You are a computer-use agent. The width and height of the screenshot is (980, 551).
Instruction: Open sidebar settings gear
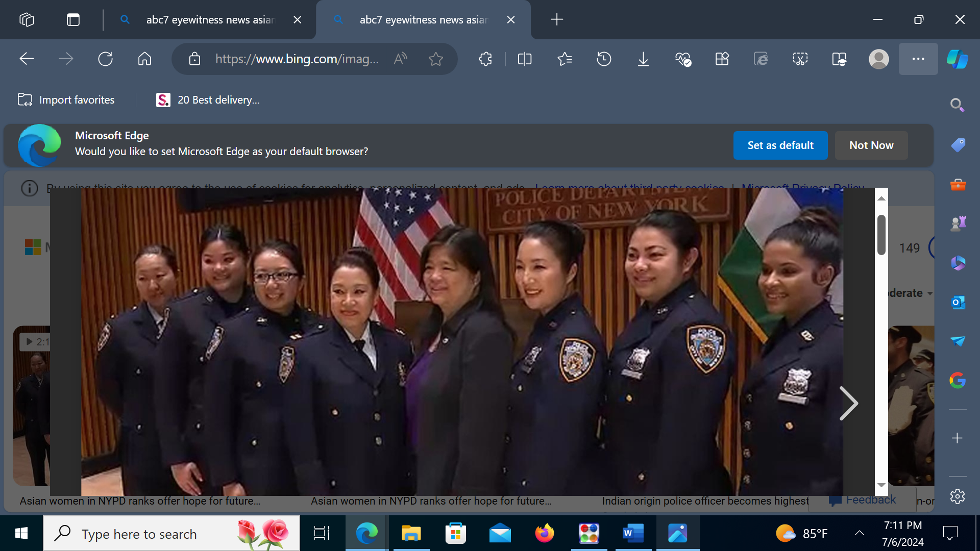(x=958, y=496)
